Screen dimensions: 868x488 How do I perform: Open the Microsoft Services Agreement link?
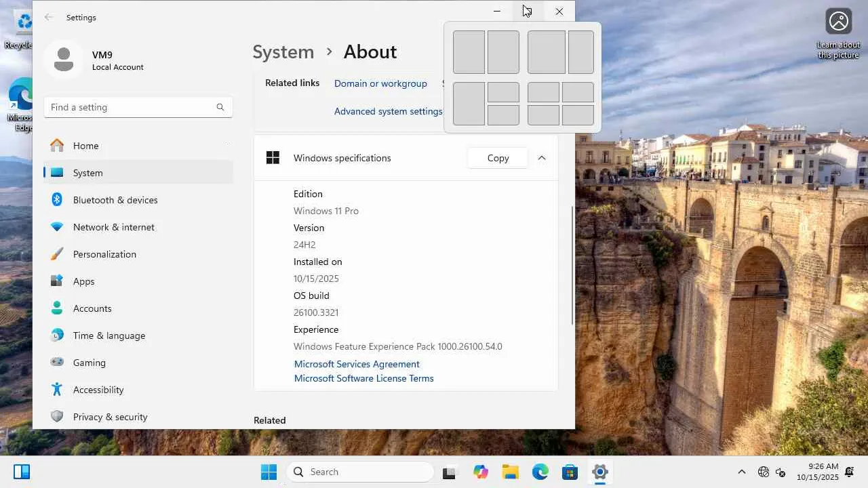(357, 364)
